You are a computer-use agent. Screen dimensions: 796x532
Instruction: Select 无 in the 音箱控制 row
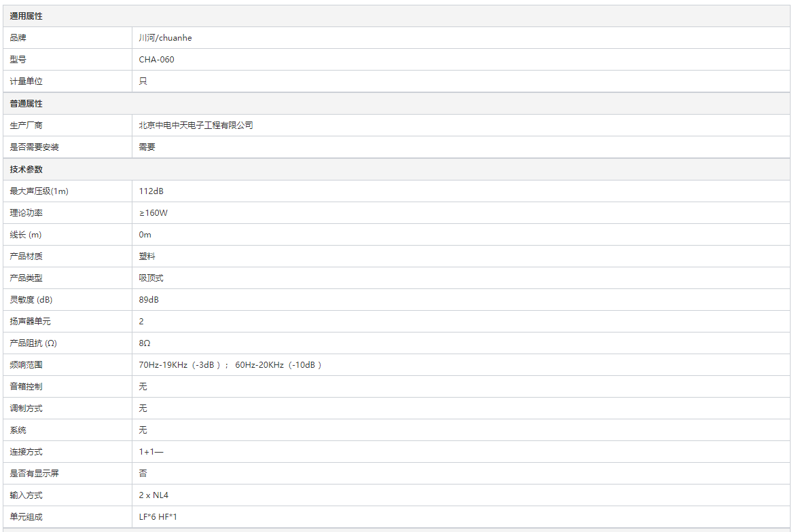click(x=143, y=387)
